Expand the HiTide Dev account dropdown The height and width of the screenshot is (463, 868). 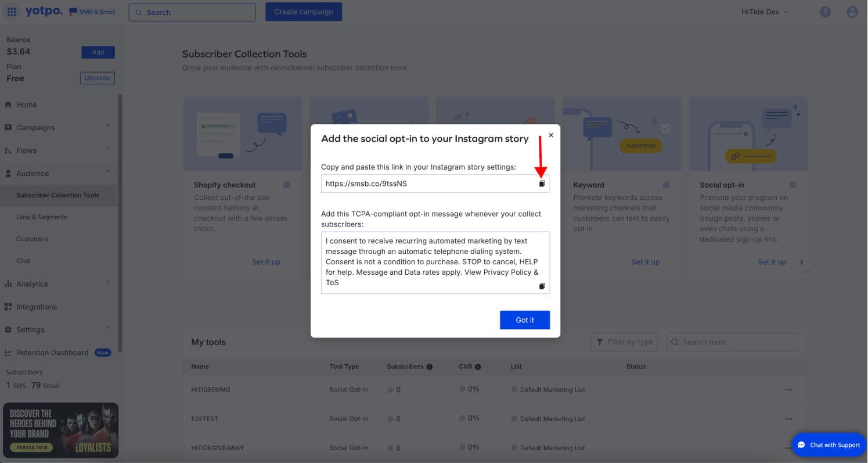tap(764, 12)
